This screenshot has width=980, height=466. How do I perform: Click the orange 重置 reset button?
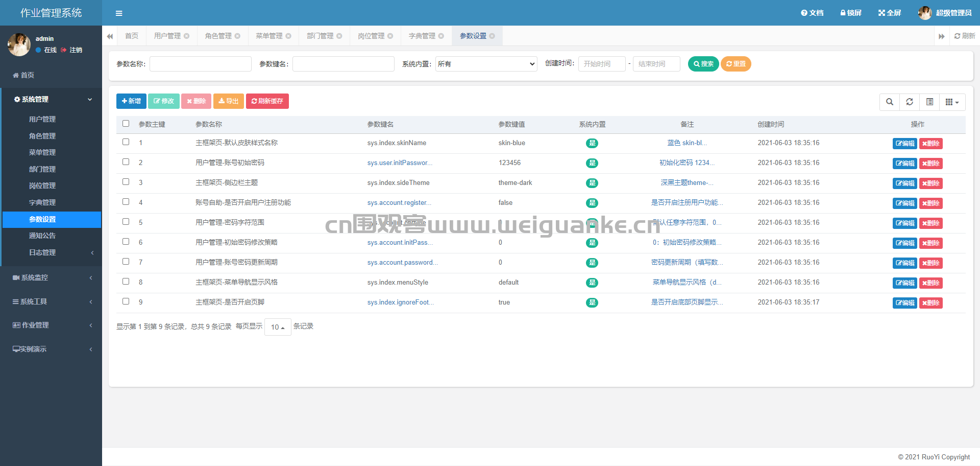click(x=736, y=64)
